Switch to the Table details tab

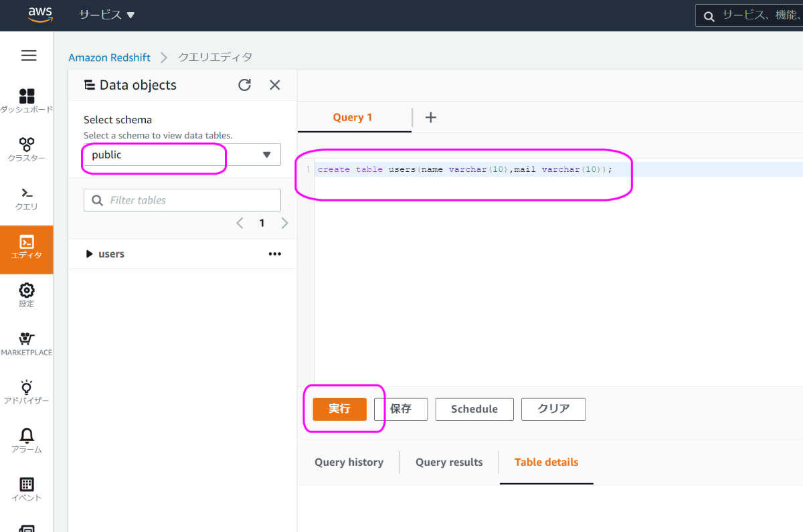546,462
